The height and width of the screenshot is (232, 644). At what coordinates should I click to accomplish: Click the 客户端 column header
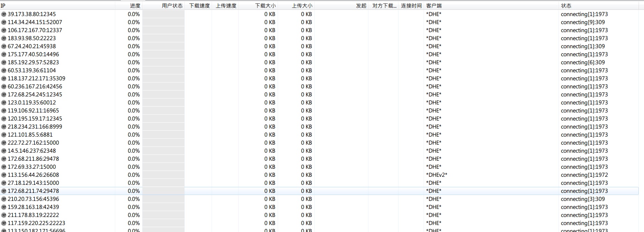[x=434, y=6]
